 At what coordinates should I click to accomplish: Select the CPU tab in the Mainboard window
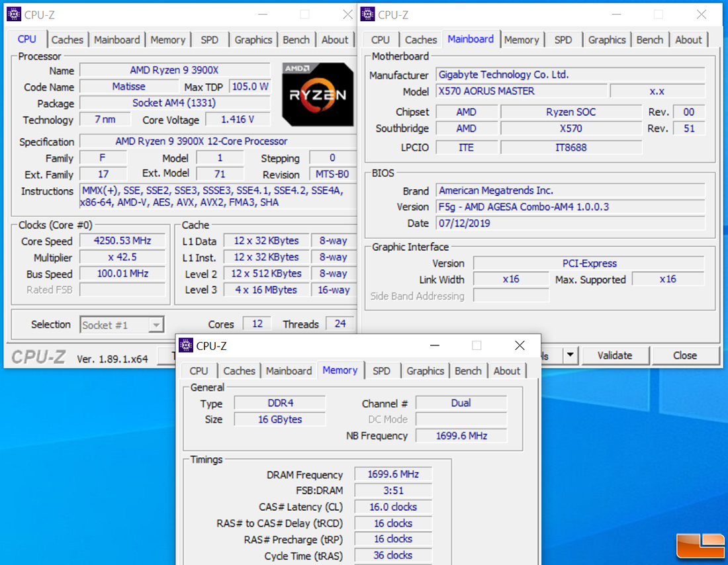click(x=381, y=40)
